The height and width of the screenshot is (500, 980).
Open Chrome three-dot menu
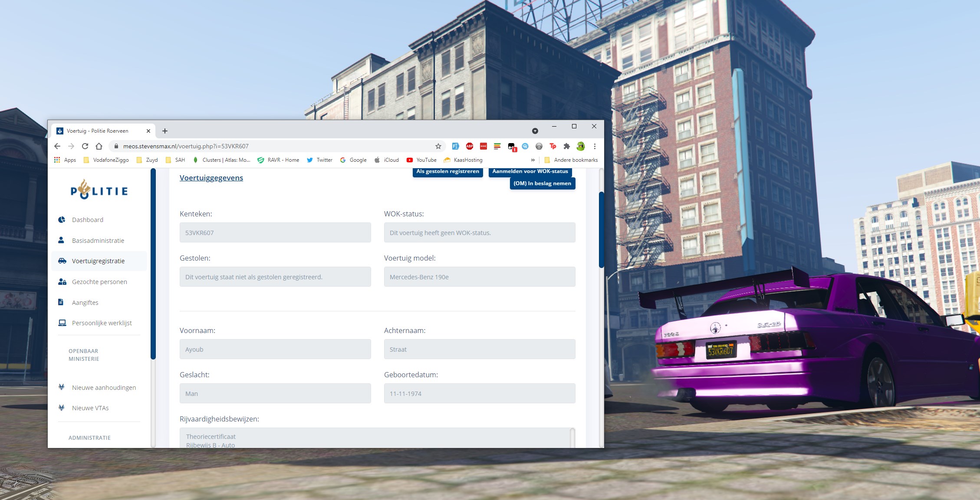tap(595, 146)
